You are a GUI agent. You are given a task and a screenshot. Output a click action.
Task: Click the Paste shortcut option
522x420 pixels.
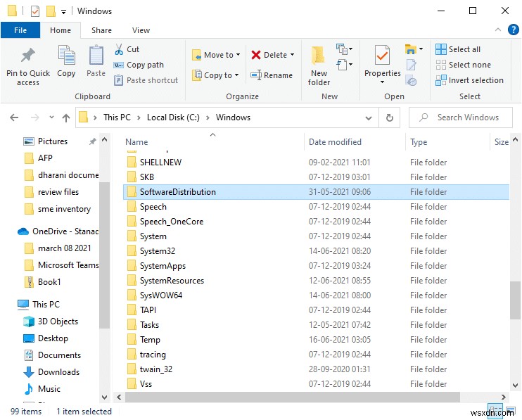click(x=146, y=80)
